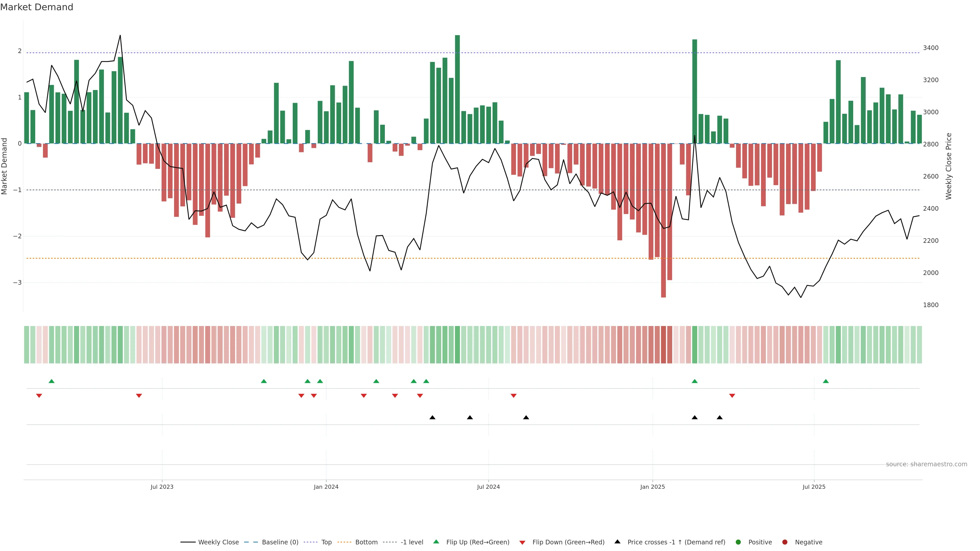Screen dimensions: 980x551
Task: Click the flip up marker near July 2025
Action: (x=826, y=381)
